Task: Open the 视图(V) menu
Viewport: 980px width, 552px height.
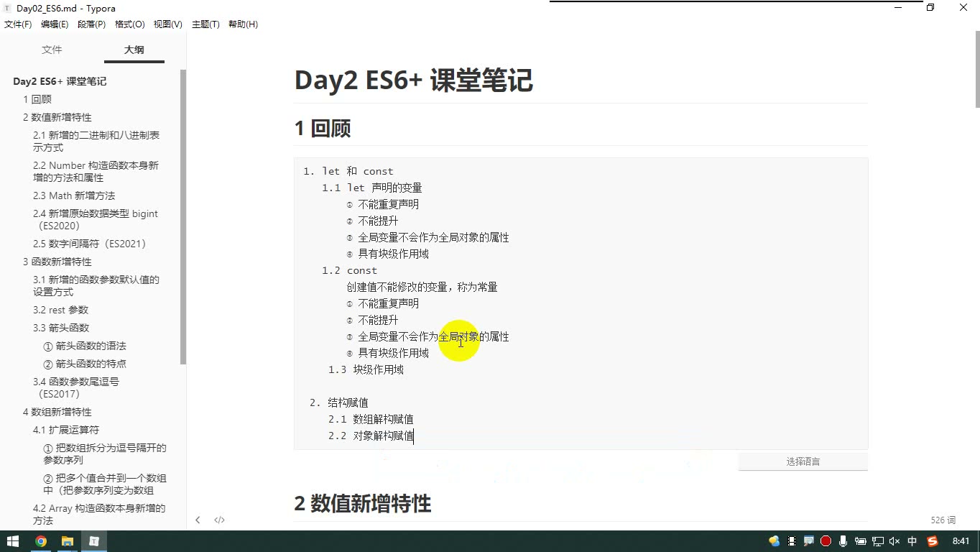Action: tap(167, 24)
